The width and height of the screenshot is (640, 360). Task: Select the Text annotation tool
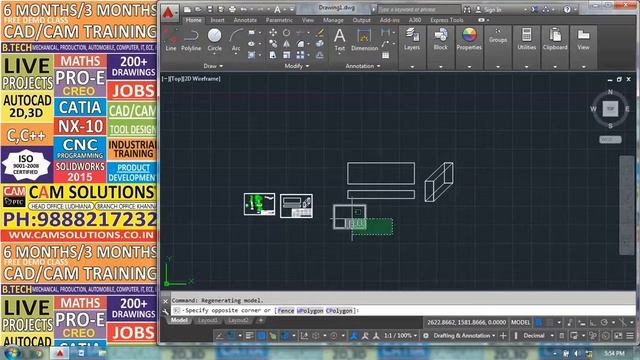pyautogui.click(x=339, y=40)
